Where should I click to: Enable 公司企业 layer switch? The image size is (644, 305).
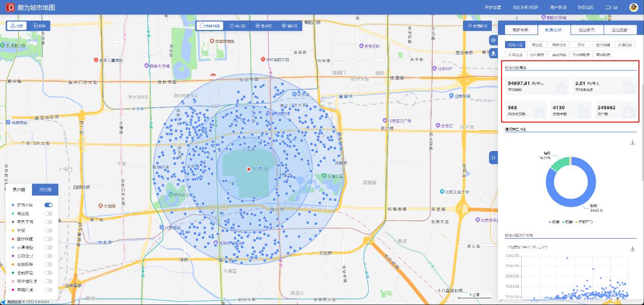(x=49, y=256)
